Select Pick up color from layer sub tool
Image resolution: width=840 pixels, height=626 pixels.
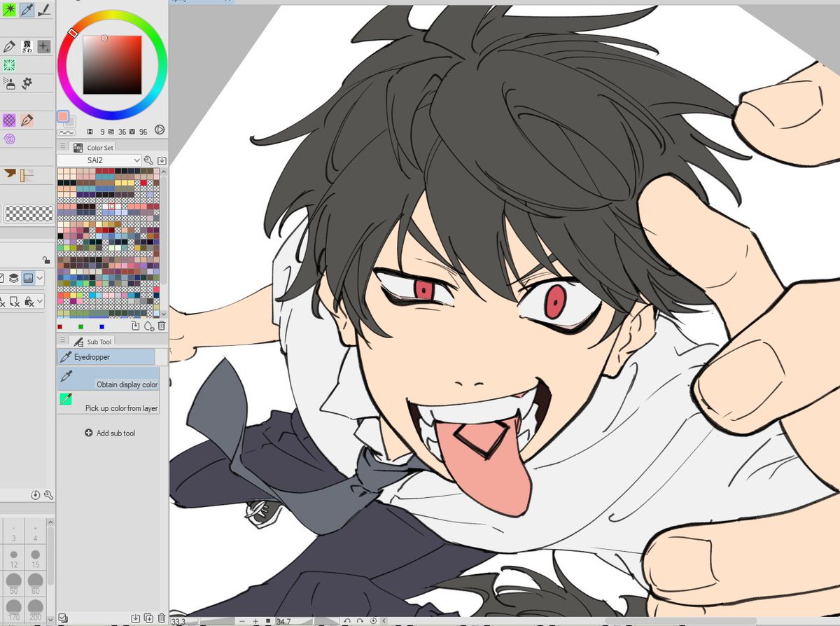click(x=108, y=402)
